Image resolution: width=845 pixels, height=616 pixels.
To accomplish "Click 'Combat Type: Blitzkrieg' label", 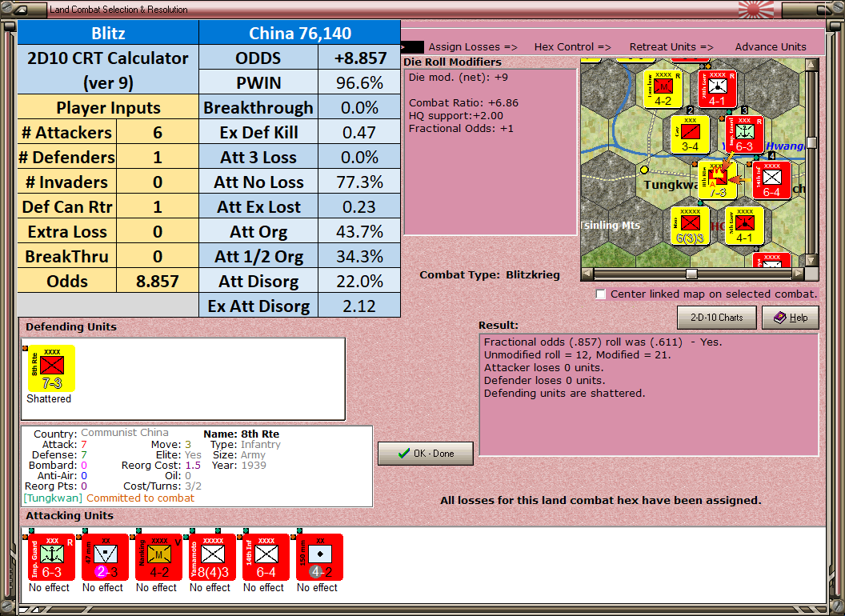I will tap(490, 275).
